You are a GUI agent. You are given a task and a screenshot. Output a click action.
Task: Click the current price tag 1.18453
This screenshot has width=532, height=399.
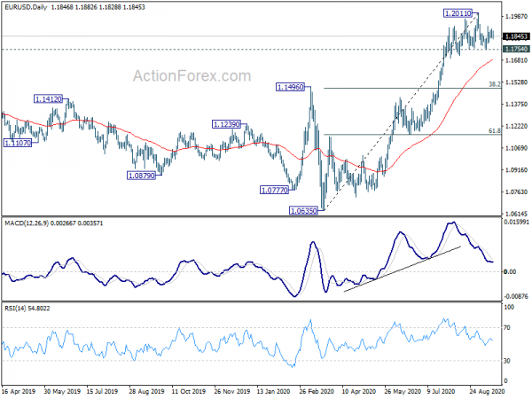[516, 36]
